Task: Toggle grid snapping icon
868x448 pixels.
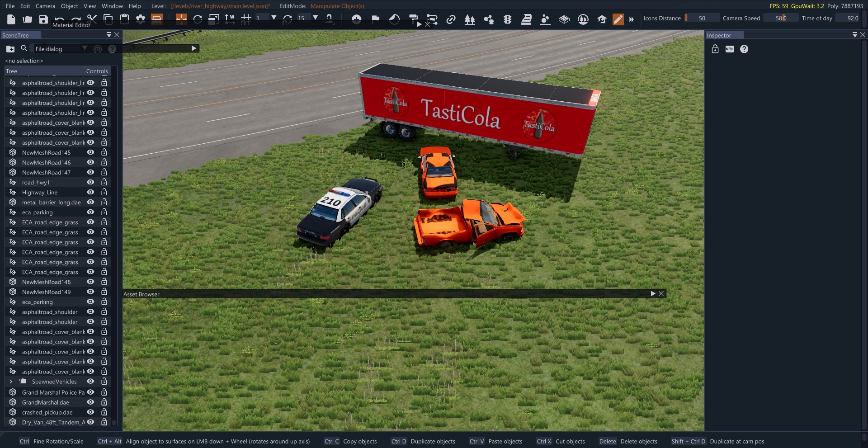Action: point(246,19)
